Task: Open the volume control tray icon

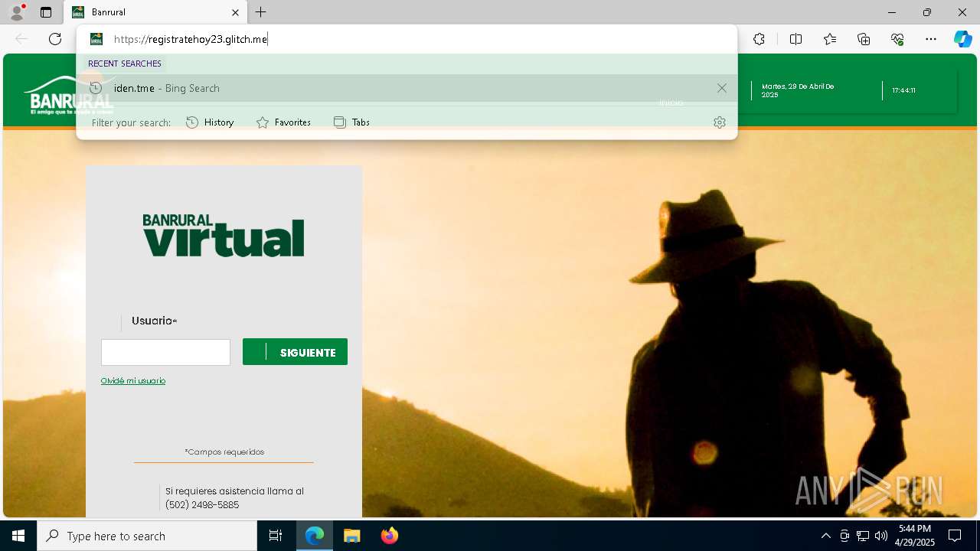Action: click(x=881, y=536)
